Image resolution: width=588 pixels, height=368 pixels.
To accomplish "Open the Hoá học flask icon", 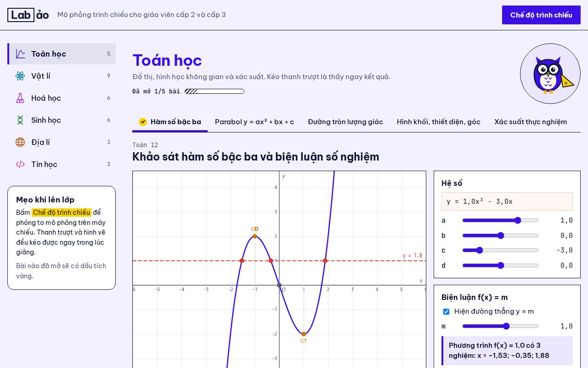I will (20, 98).
